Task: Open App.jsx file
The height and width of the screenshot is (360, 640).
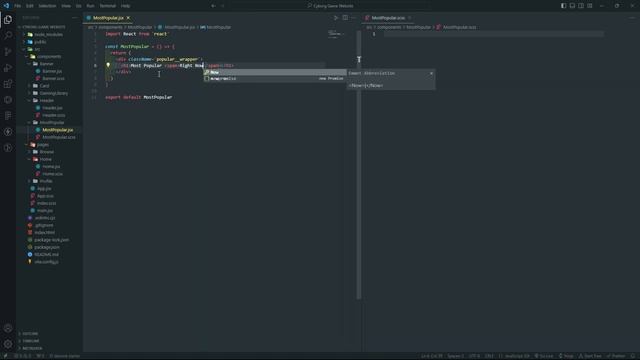Action: [x=44, y=189]
